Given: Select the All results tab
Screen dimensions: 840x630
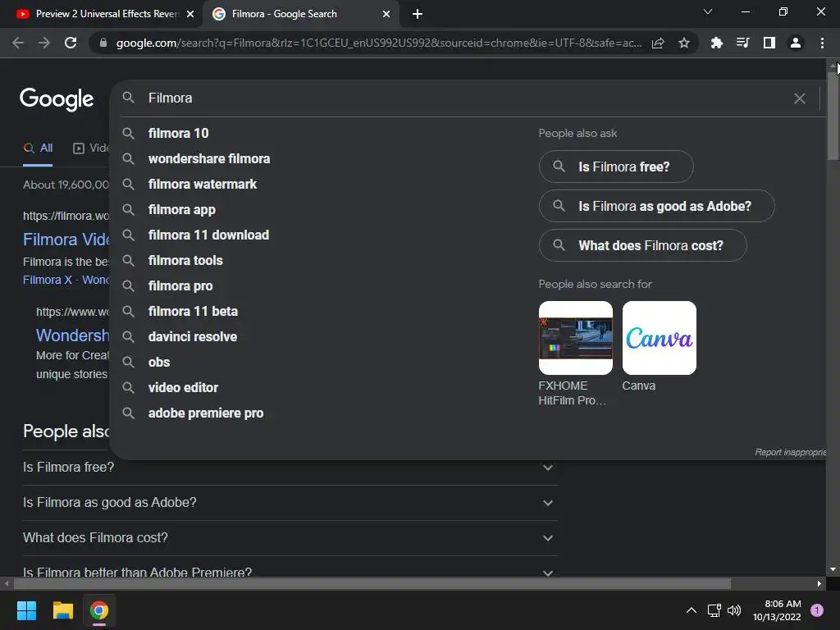Looking at the screenshot, I should [x=38, y=148].
